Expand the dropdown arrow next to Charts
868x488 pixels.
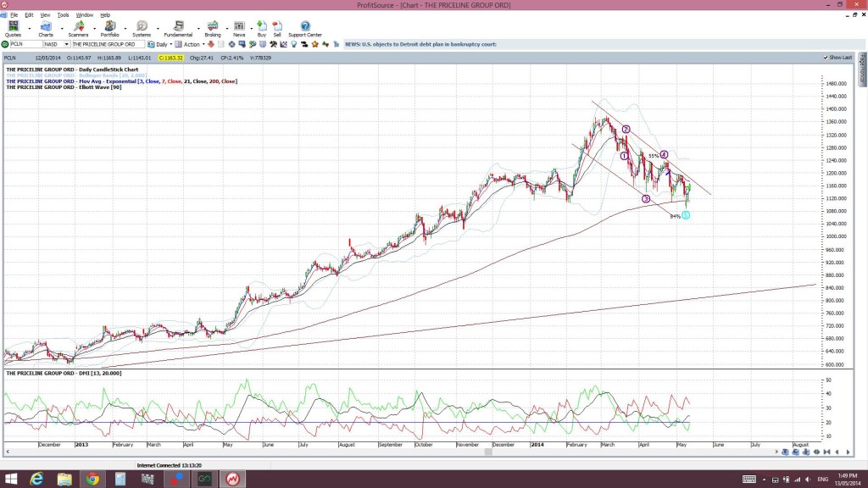click(x=62, y=28)
